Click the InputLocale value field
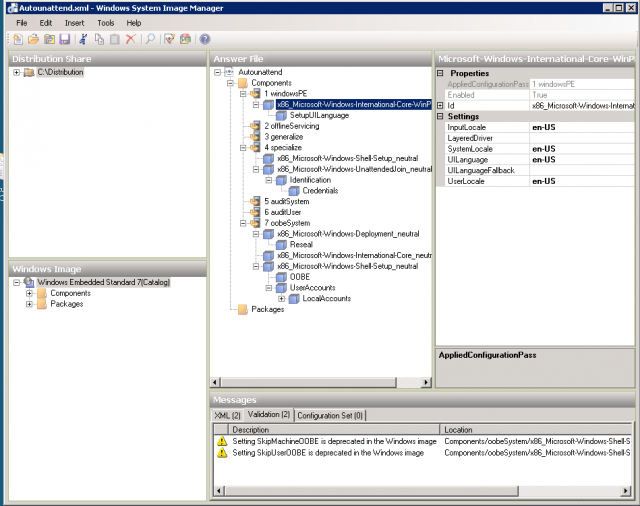 point(582,127)
